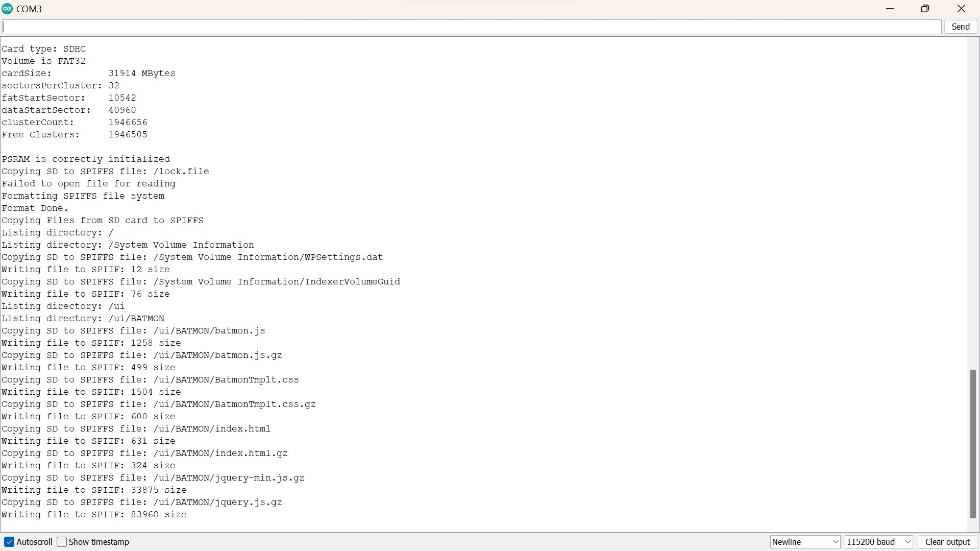Click the line 'Card type: SDHC'
The height and width of the screenshot is (551, 980).
click(x=44, y=49)
